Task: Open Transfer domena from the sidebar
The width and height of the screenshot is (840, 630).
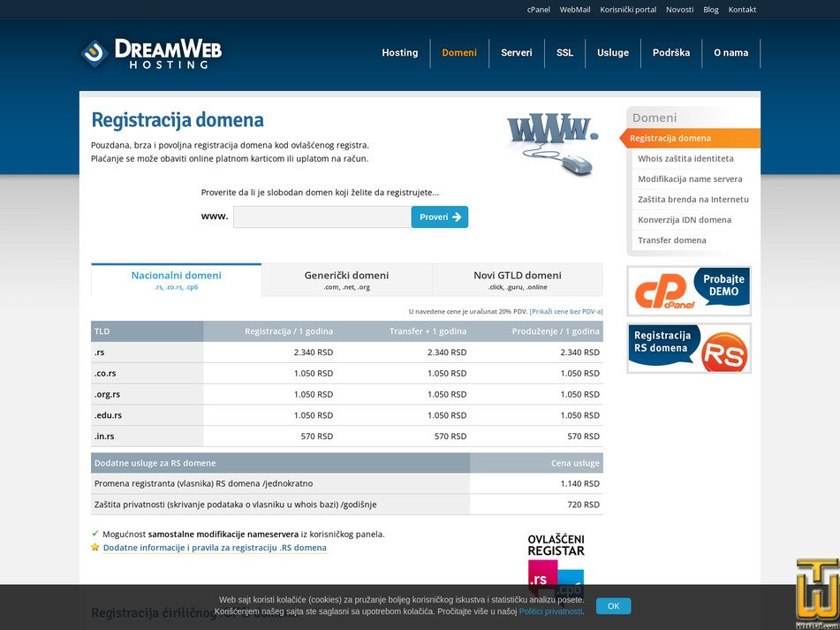Action: coord(671,239)
